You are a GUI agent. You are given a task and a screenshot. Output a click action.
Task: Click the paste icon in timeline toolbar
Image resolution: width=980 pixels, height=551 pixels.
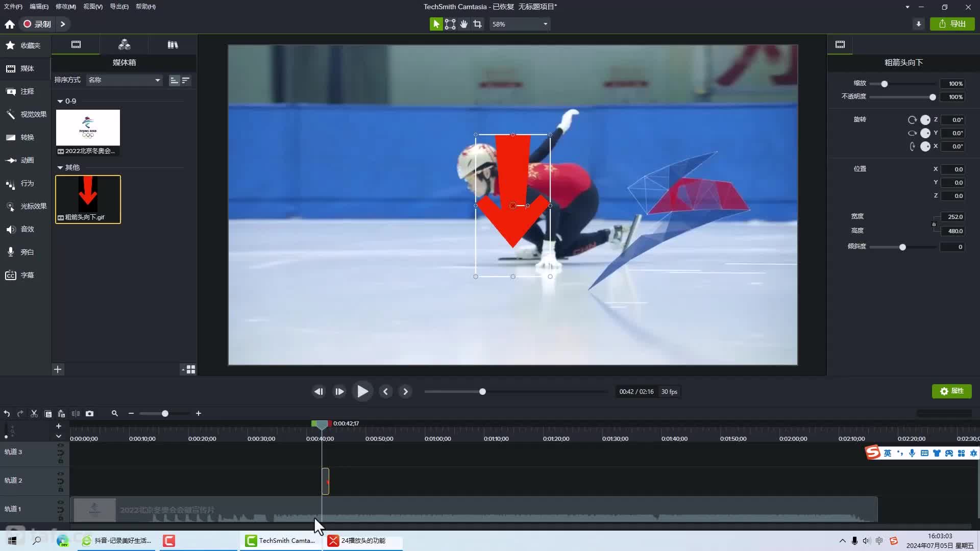tap(61, 414)
